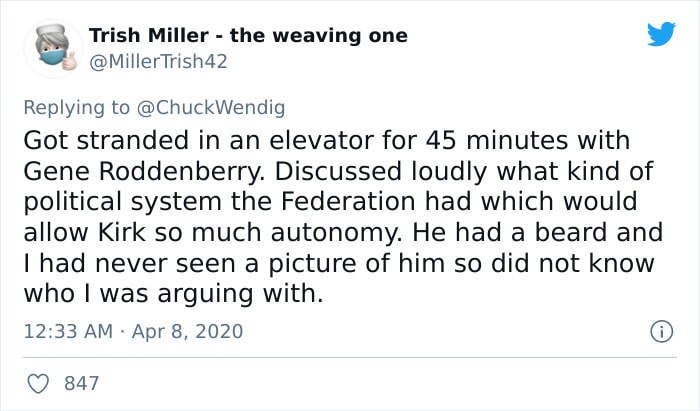Screen dimensions: 700x411
Task: Click 'Kirk' in the tweet body
Action: click(121, 232)
